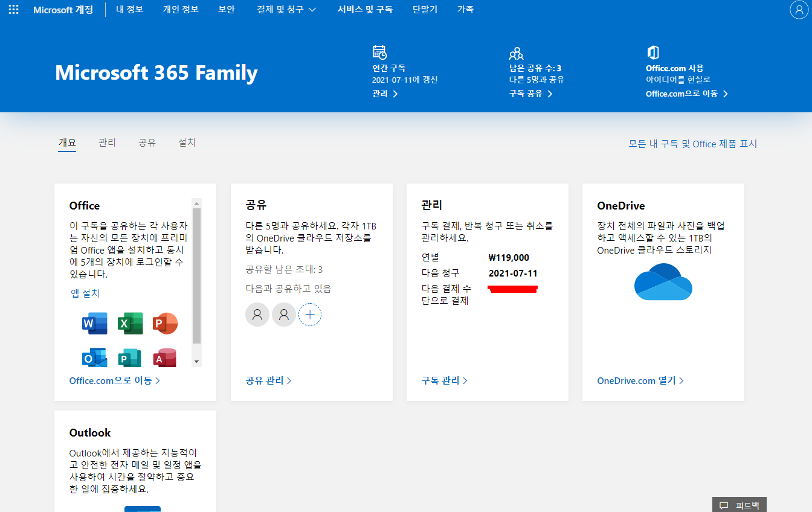Click the 2021-07-11에 갱신 text
The width and height of the screenshot is (812, 512).
pos(405,80)
